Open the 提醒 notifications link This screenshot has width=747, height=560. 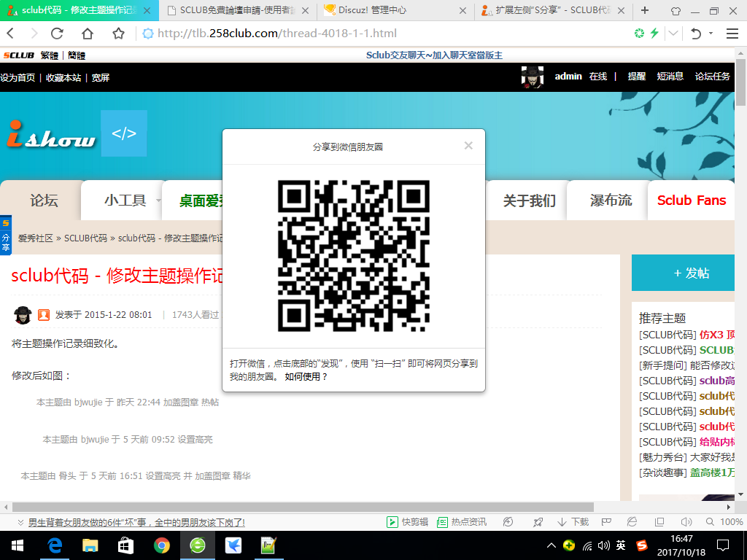(636, 76)
